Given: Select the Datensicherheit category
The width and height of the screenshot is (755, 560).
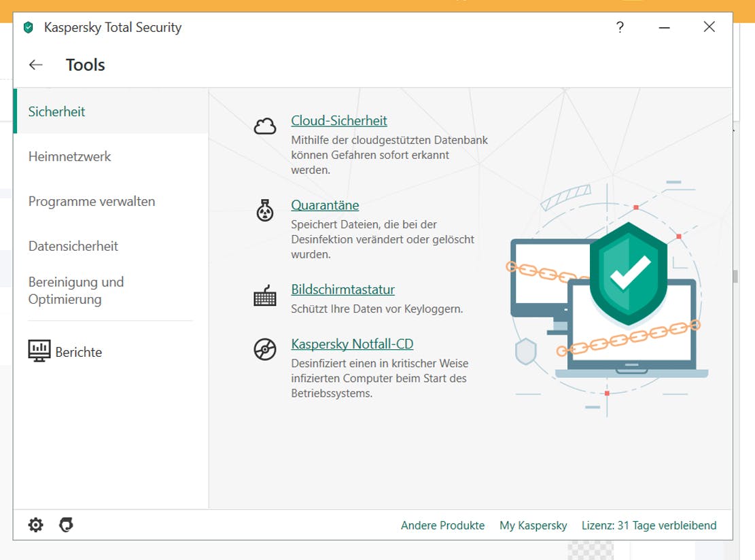Looking at the screenshot, I should (73, 246).
